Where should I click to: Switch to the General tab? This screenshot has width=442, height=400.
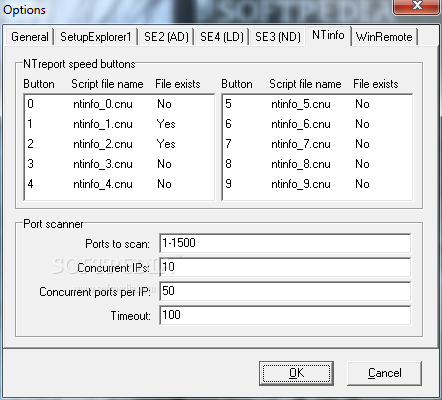[30, 37]
